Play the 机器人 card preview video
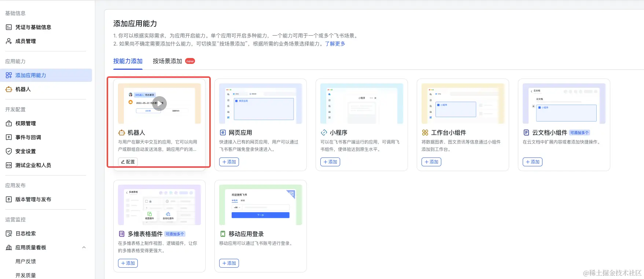Image resolution: width=644 pixels, height=279 pixels. (x=159, y=103)
